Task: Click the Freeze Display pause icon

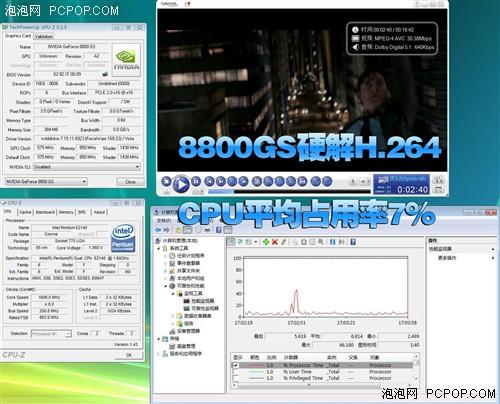Action: tap(333, 242)
